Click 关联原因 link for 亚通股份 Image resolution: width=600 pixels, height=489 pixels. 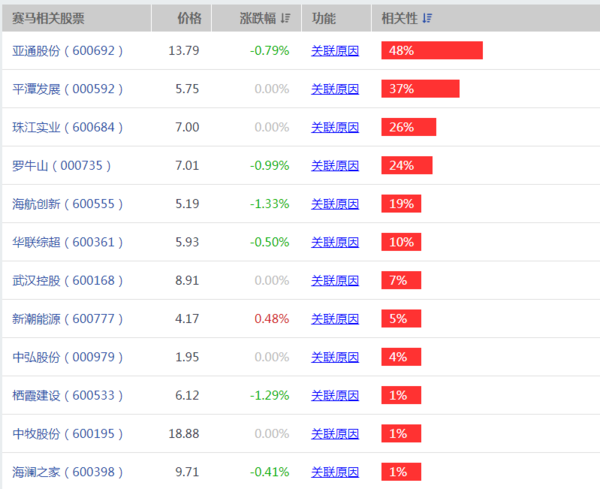click(335, 50)
